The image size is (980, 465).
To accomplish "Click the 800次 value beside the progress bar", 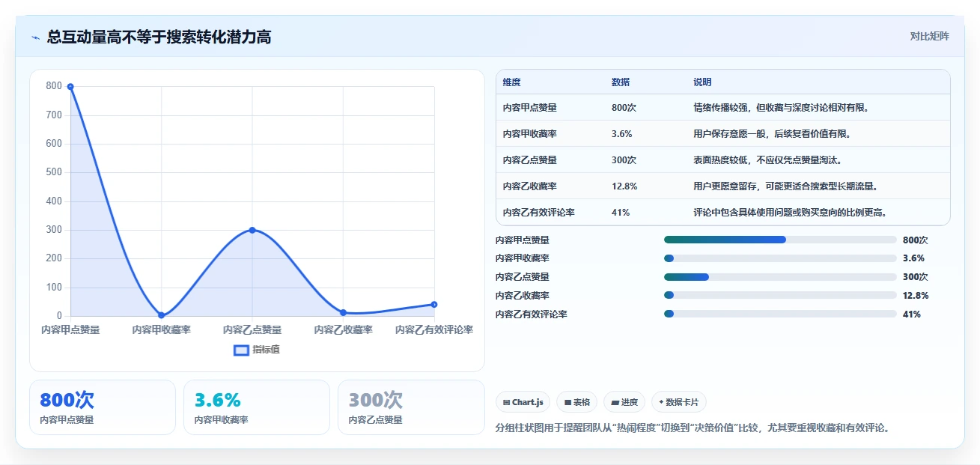I will click(915, 240).
